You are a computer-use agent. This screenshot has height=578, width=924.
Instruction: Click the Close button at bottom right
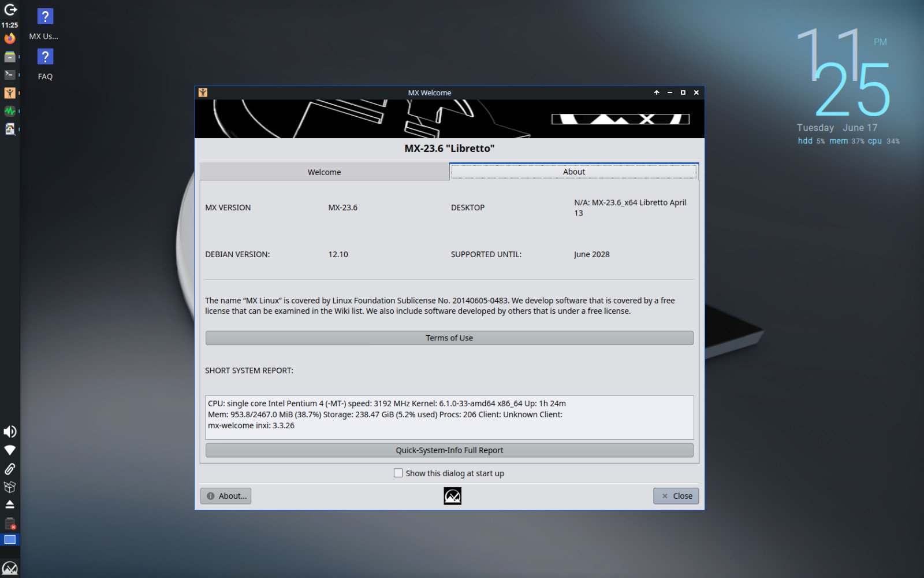pos(676,496)
